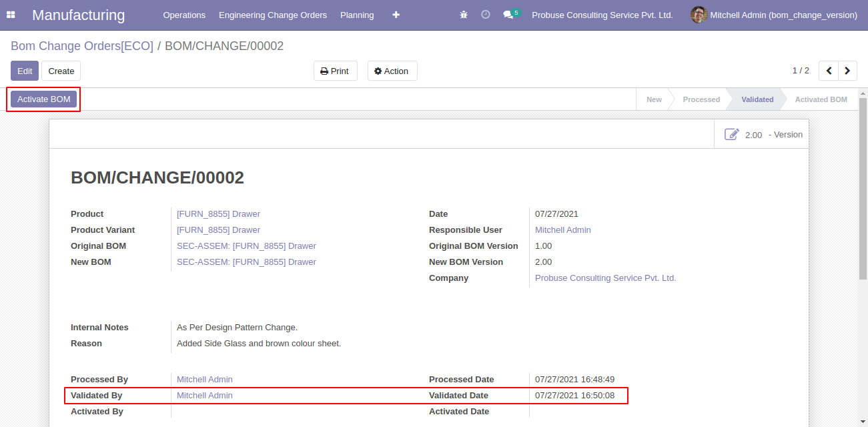Open the activities clock icon

[x=486, y=15]
